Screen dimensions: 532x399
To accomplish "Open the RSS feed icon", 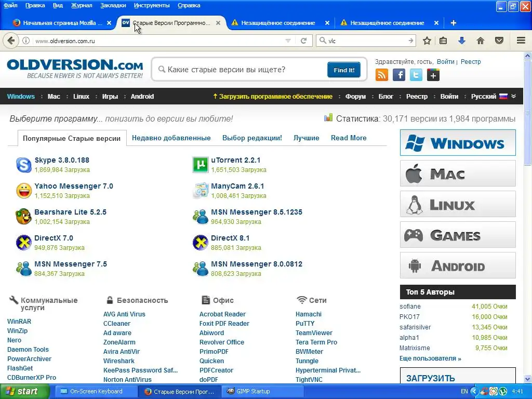I will tap(382, 75).
